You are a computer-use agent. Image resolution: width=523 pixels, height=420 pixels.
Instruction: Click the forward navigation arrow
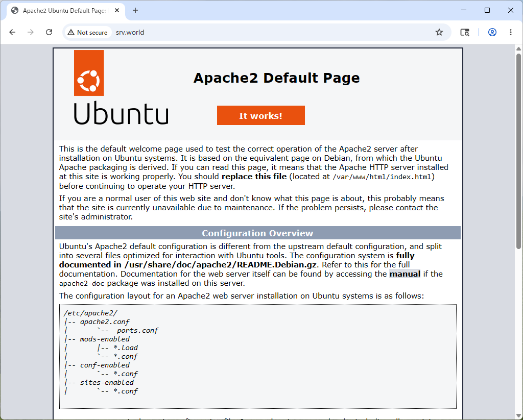click(x=30, y=32)
